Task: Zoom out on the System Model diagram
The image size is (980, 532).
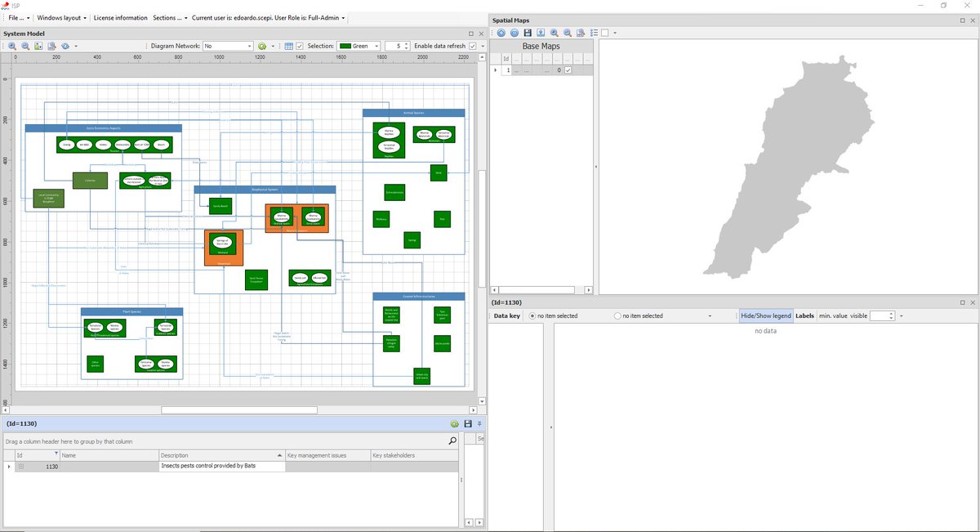Action: click(x=25, y=46)
